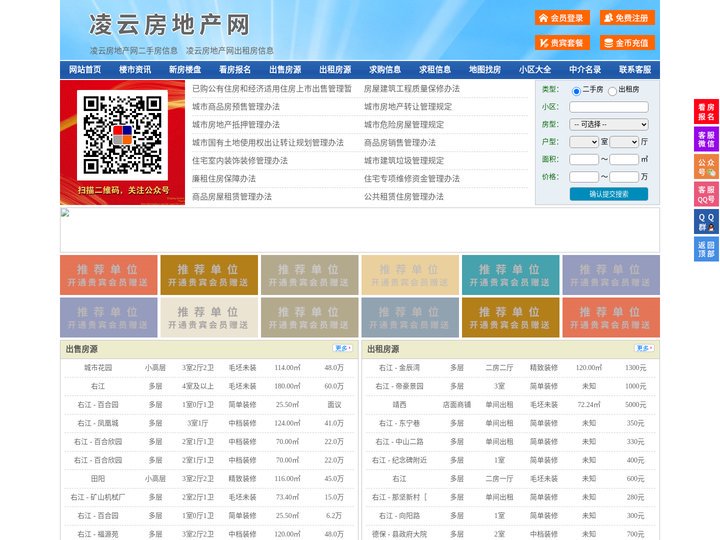Go to 网站首页 in navigation bar
This screenshot has height=540, width=720.
click(x=85, y=70)
